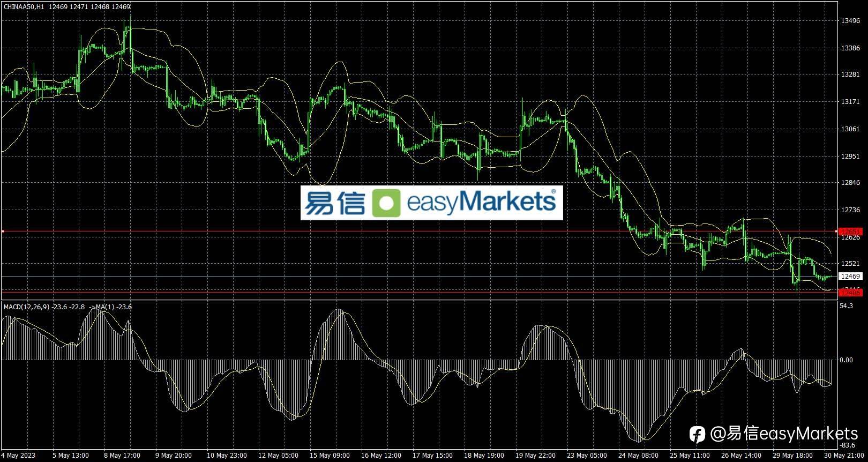
Task: Click the 30 May 21:00 time label
Action: click(844, 456)
